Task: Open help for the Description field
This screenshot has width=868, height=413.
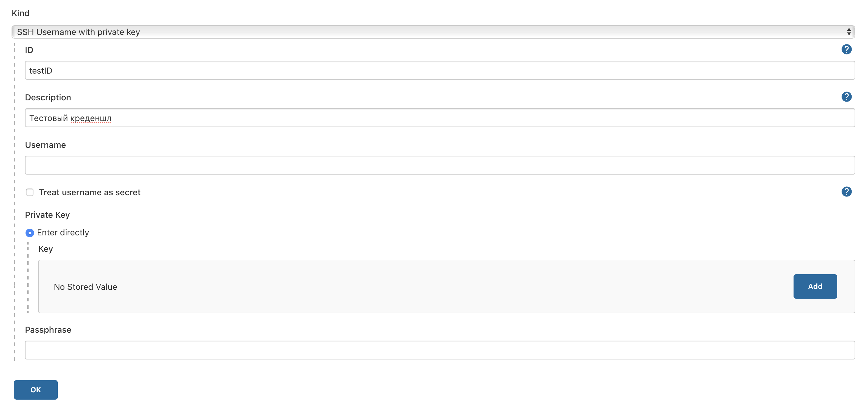Action: tap(847, 97)
